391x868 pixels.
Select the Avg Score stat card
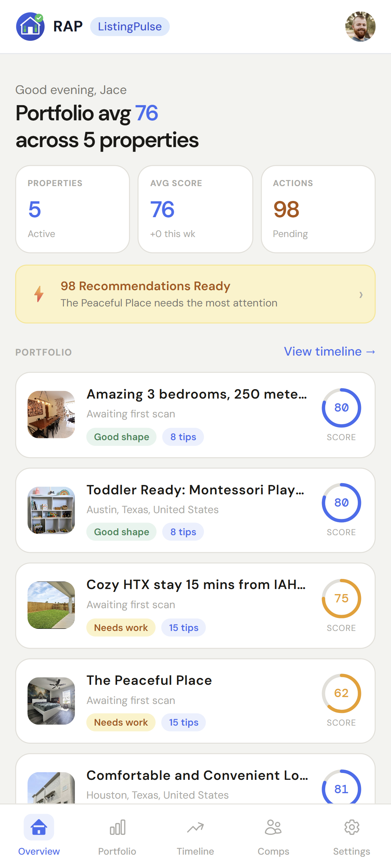(x=195, y=209)
